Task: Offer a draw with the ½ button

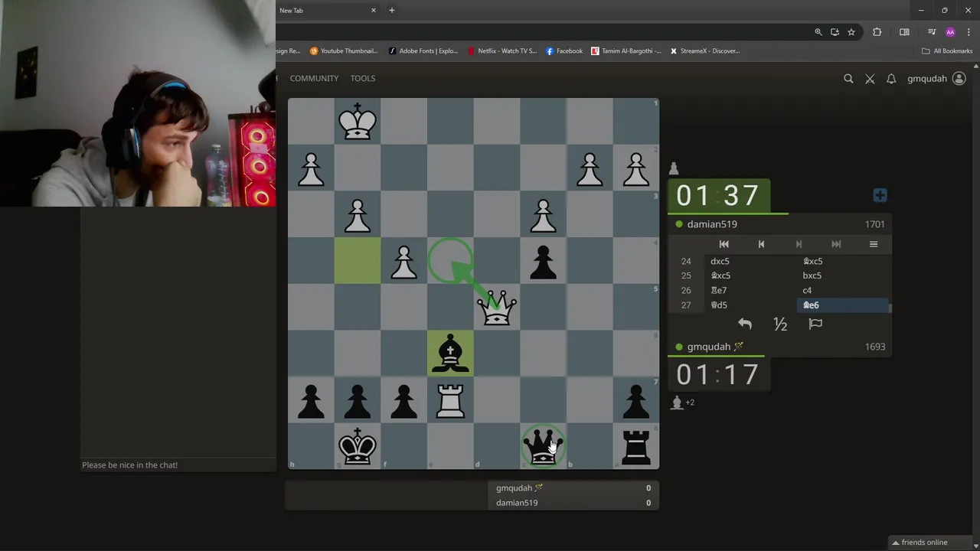Action: click(x=780, y=324)
